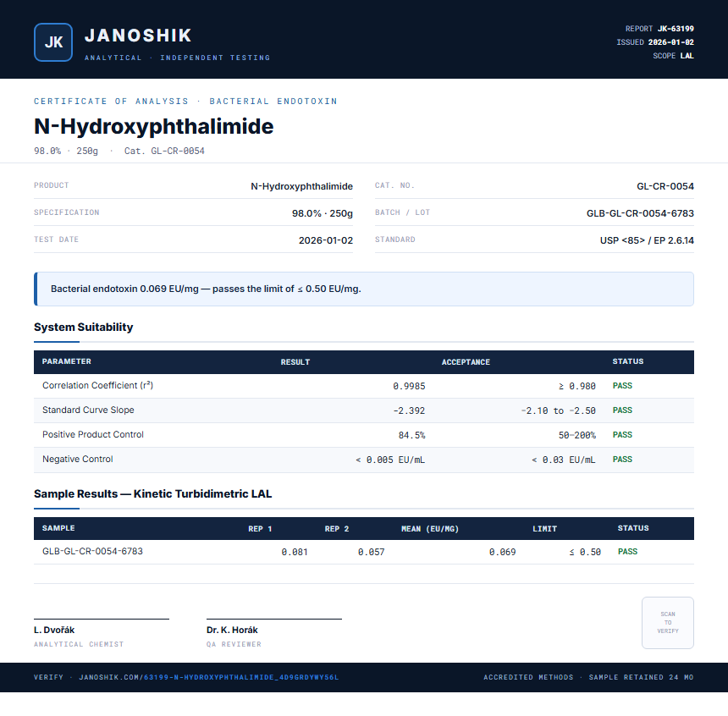Click the sample row PASS status
This screenshot has height=716, width=728.
point(627,552)
